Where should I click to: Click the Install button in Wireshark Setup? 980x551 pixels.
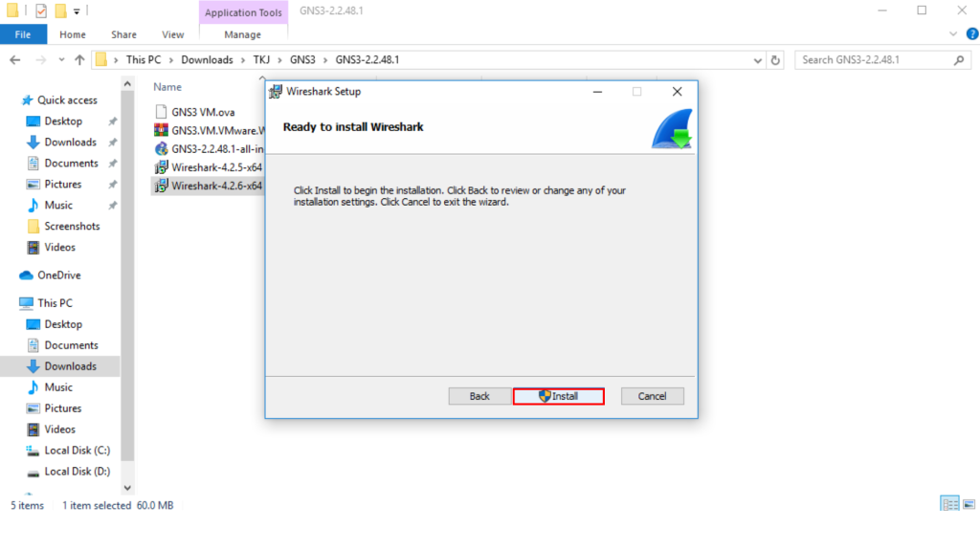pos(559,396)
